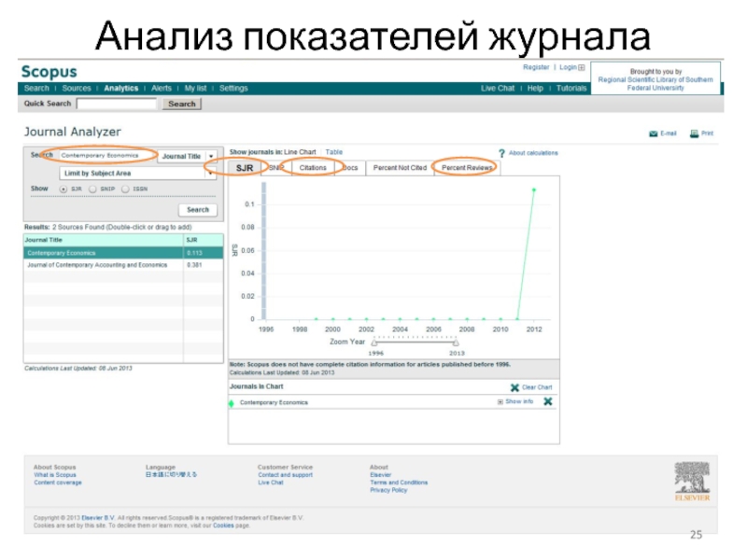This screenshot has height=560, width=747.
Task: Click the footer Live Chat link
Action: coord(271,483)
